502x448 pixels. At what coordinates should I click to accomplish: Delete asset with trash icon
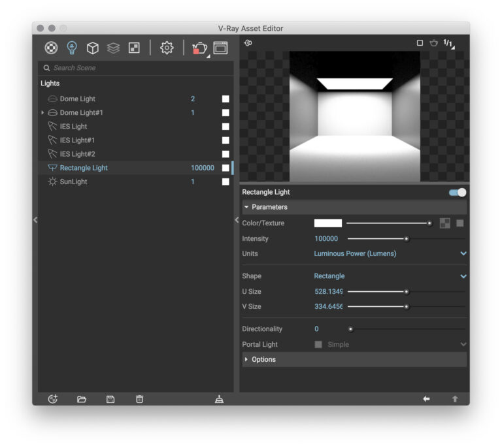(x=139, y=399)
